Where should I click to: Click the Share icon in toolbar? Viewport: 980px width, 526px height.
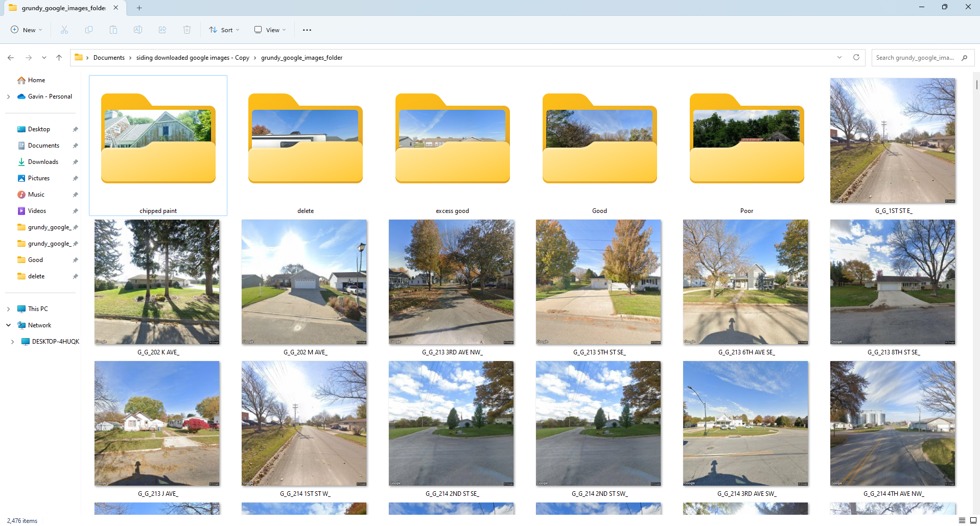pyautogui.click(x=162, y=30)
